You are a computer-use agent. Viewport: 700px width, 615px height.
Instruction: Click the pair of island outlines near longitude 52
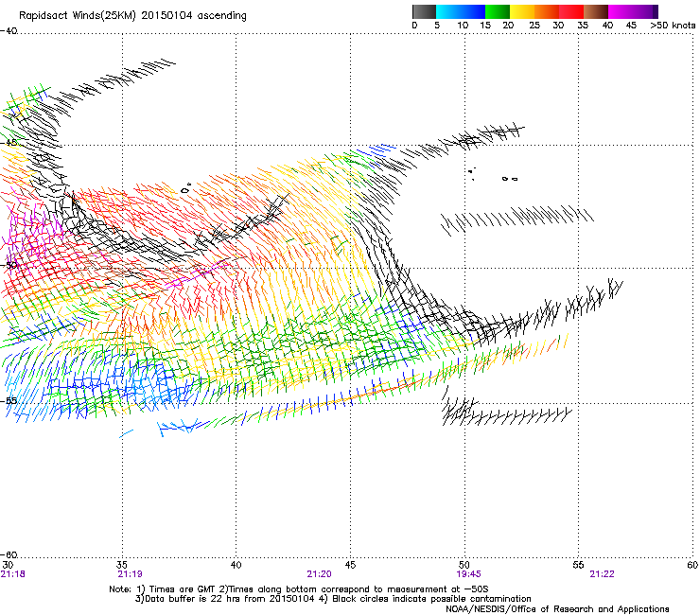tap(510, 179)
